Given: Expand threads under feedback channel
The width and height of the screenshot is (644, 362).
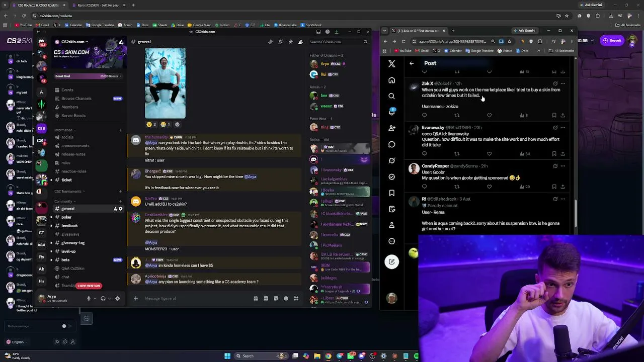Looking at the screenshot, I should (x=51, y=226).
